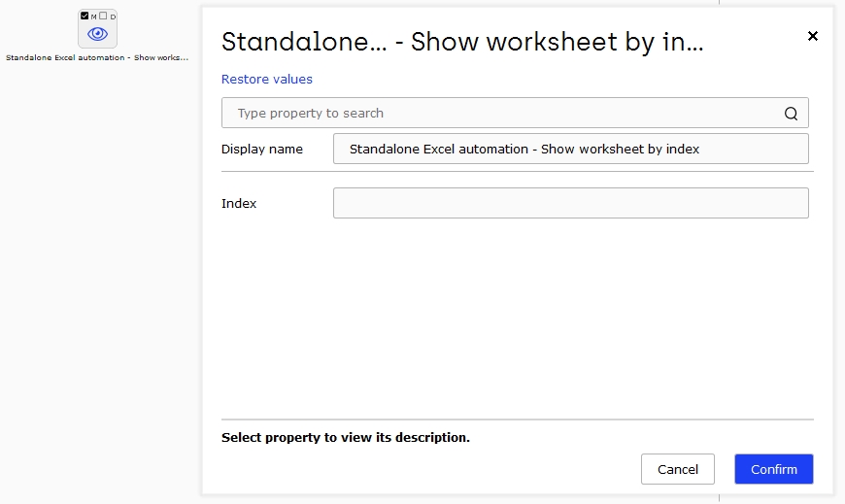The width and height of the screenshot is (845, 504).
Task: Select the Standalone Excel automation node label
Action: coord(97,57)
